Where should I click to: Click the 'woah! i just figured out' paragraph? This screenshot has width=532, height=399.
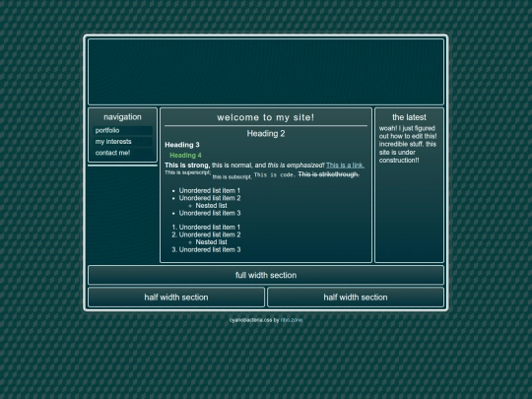click(408, 144)
